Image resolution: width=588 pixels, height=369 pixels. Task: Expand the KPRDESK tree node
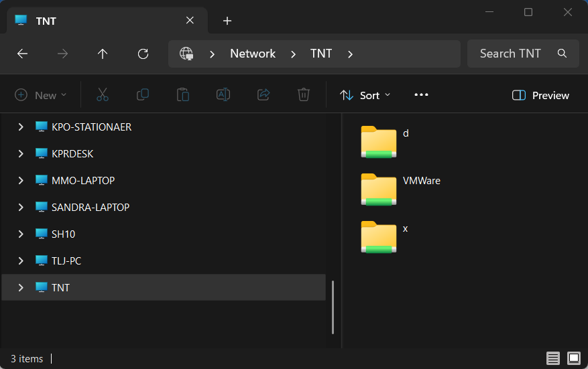pyautogui.click(x=21, y=153)
